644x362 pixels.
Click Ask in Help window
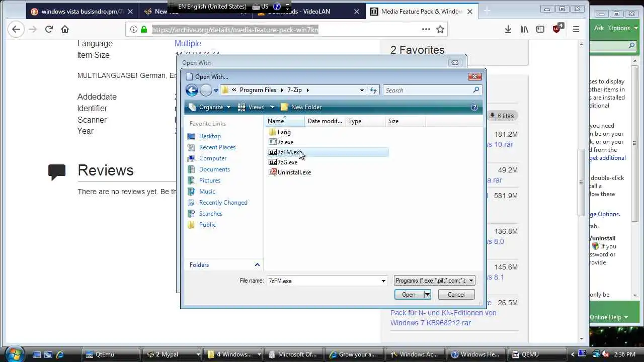tap(599, 28)
